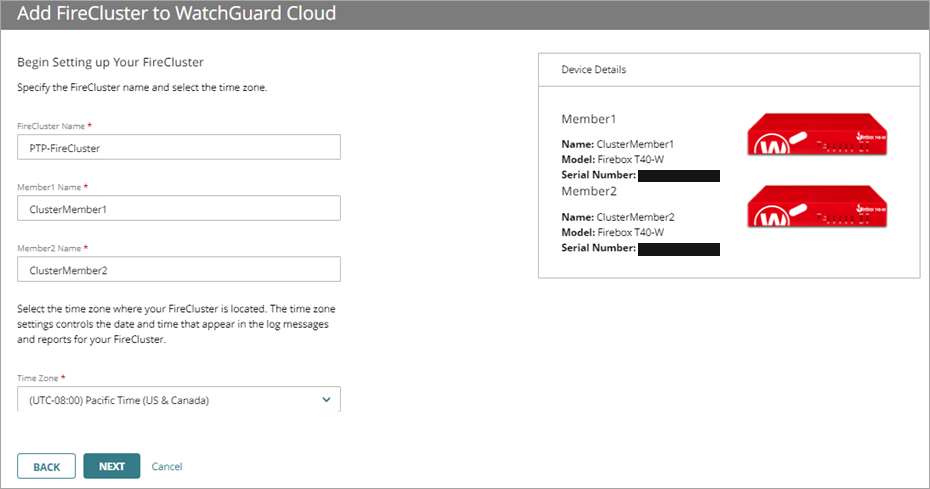The image size is (930, 489).
Task: Click the Member2 Name input field
Action: (x=179, y=269)
